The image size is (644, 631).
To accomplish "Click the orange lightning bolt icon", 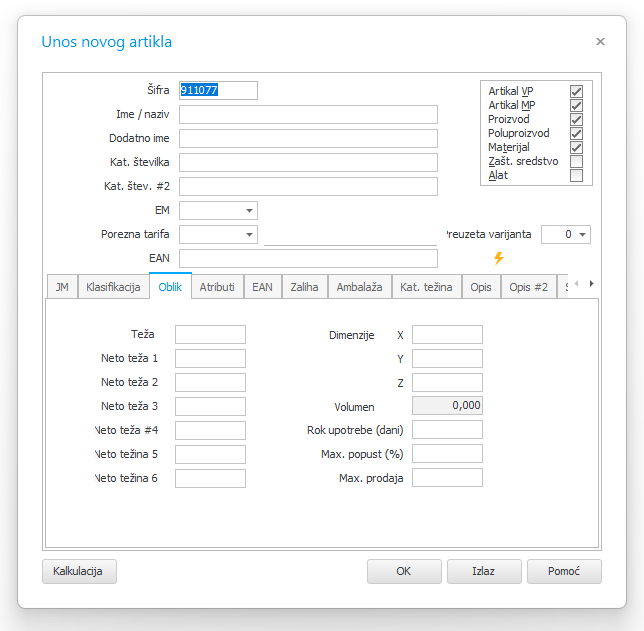I will pyautogui.click(x=499, y=258).
